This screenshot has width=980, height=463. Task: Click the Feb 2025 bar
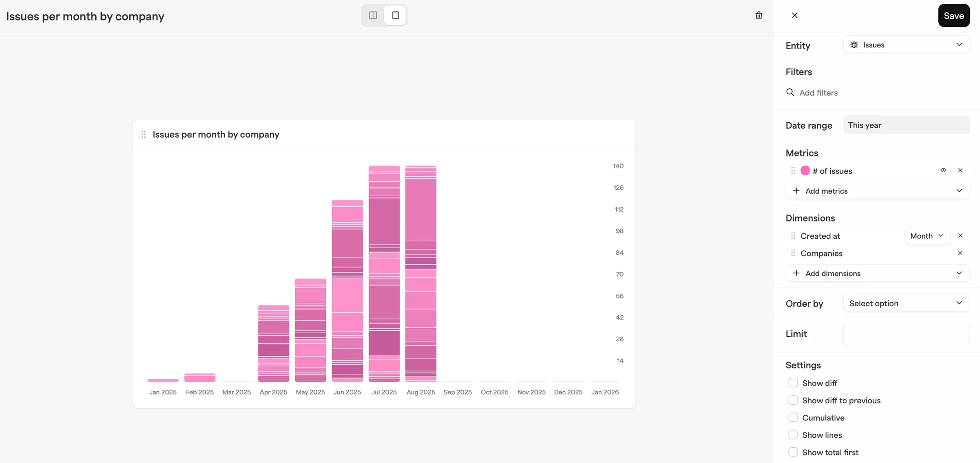[x=200, y=378]
